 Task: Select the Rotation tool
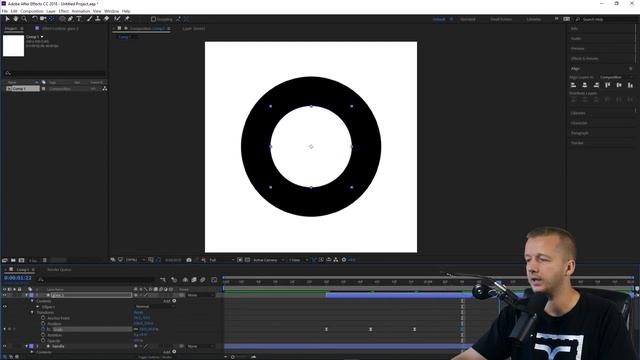tap(35, 19)
